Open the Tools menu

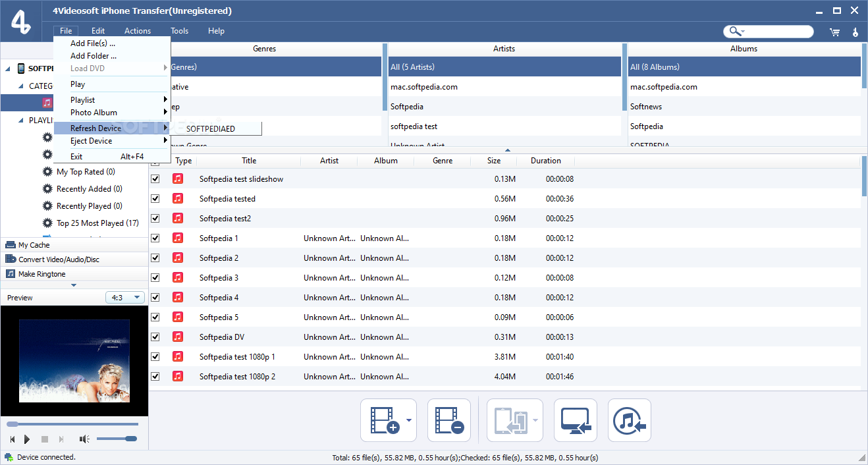[x=180, y=31]
